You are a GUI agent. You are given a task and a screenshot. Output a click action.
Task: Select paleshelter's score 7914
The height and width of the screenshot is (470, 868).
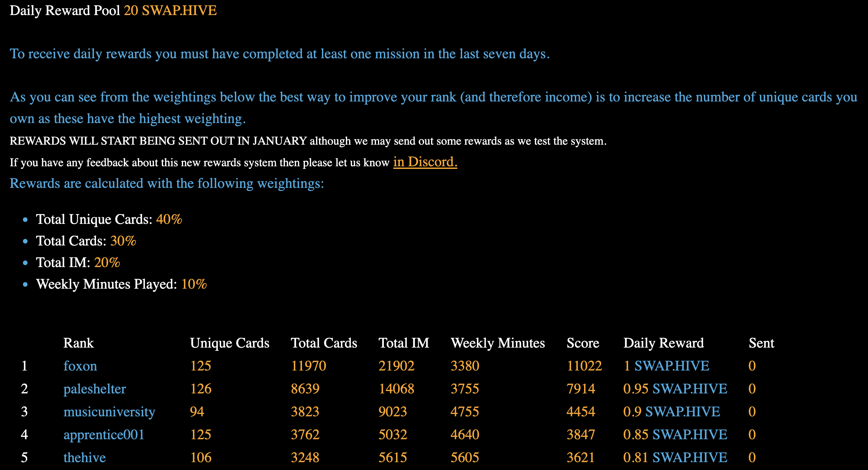[x=580, y=389]
